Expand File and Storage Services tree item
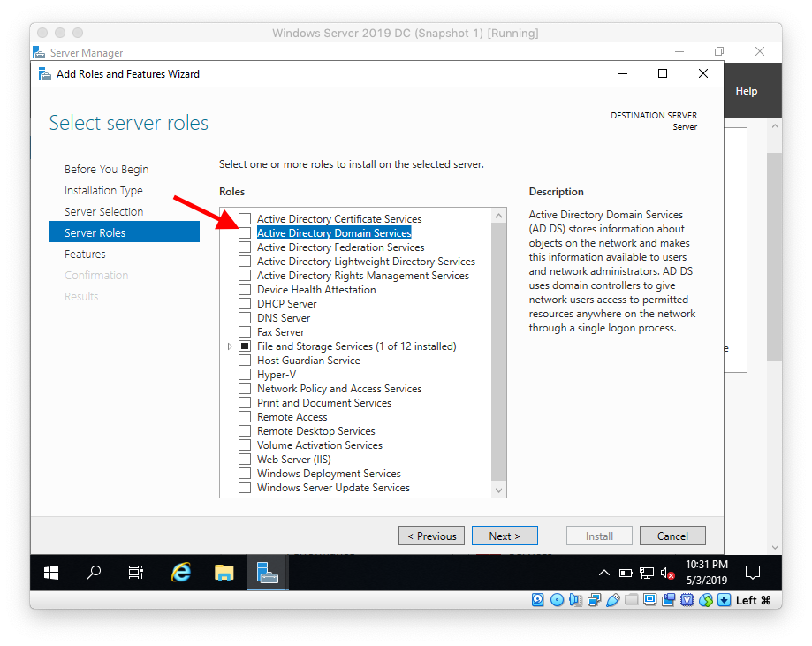This screenshot has height=646, width=812. click(230, 346)
